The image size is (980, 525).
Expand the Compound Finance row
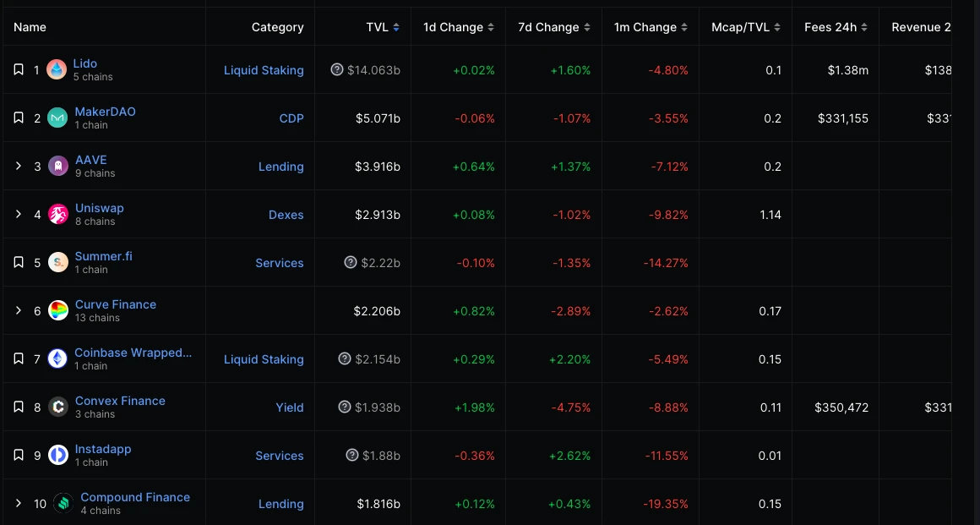point(19,503)
